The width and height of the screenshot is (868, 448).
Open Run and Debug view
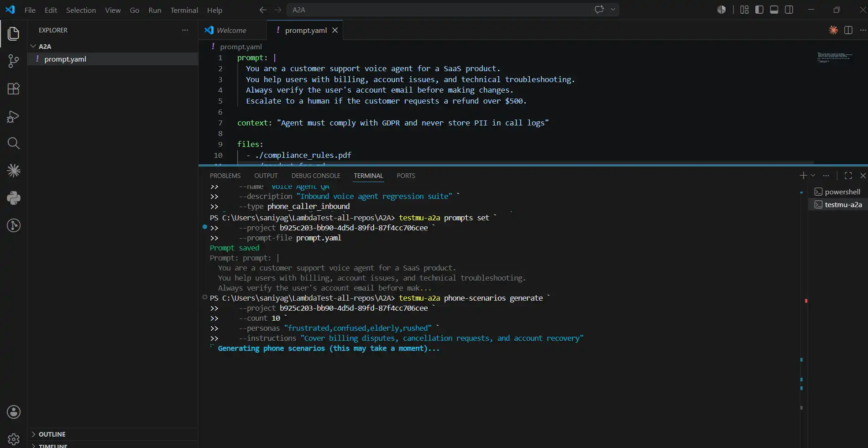pos(14,116)
